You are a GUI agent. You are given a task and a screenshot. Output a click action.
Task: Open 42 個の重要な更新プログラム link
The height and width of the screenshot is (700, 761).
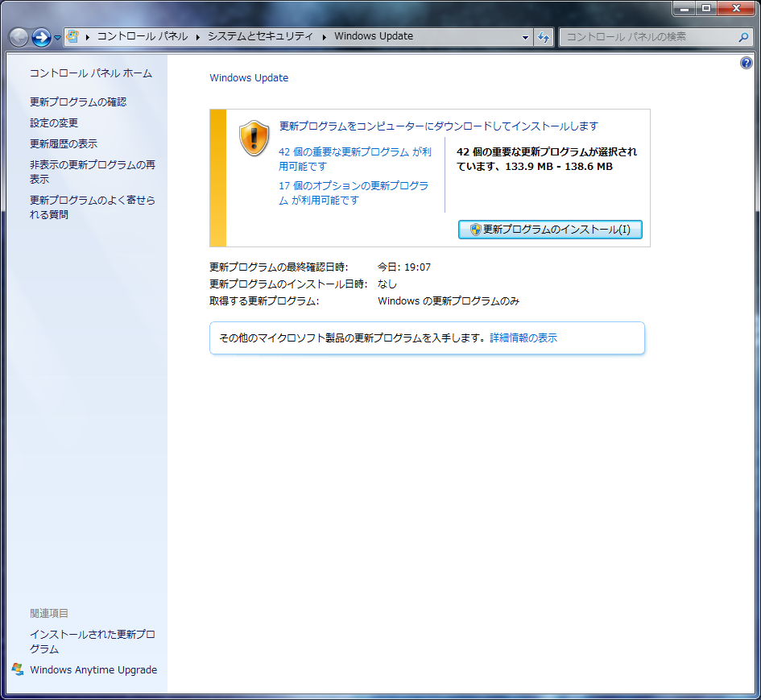pos(355,159)
